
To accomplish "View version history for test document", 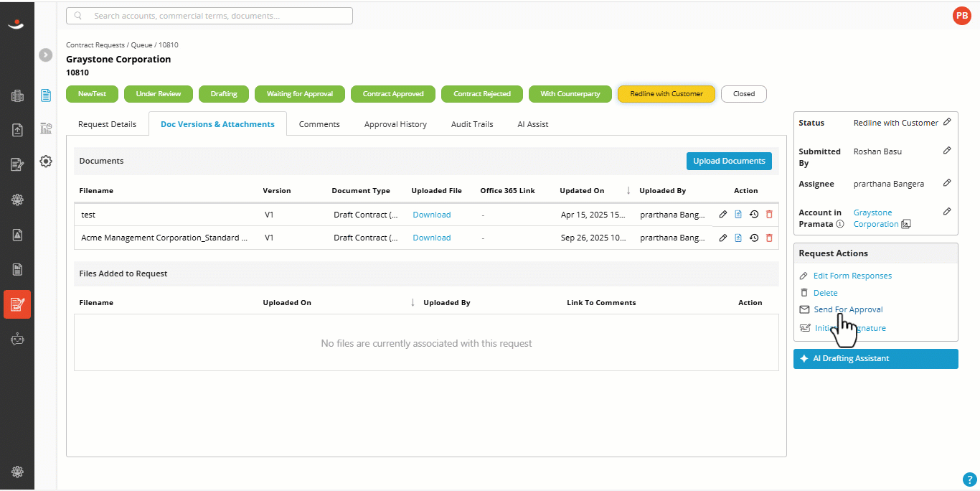I will point(753,215).
